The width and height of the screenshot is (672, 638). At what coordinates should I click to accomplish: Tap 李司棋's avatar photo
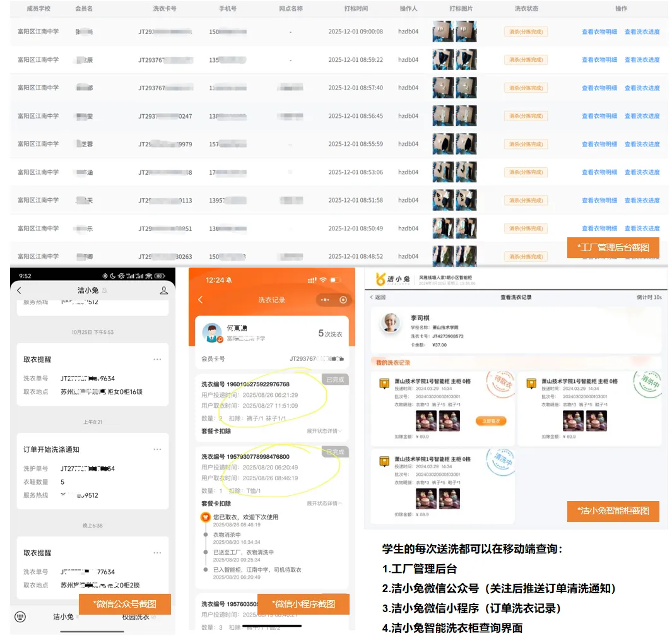click(x=389, y=323)
